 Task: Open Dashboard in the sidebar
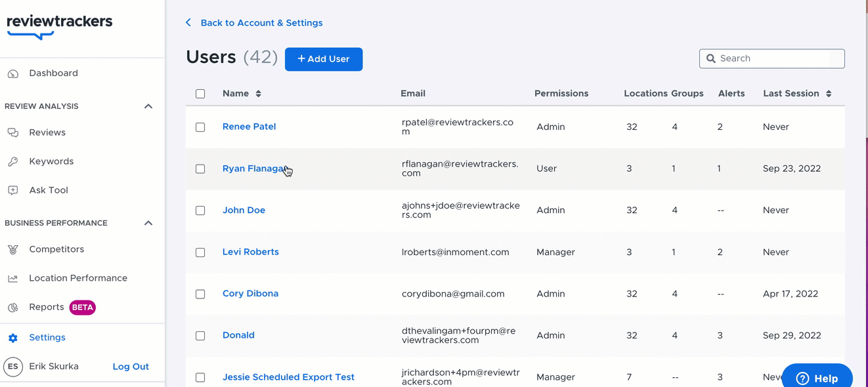[x=53, y=73]
